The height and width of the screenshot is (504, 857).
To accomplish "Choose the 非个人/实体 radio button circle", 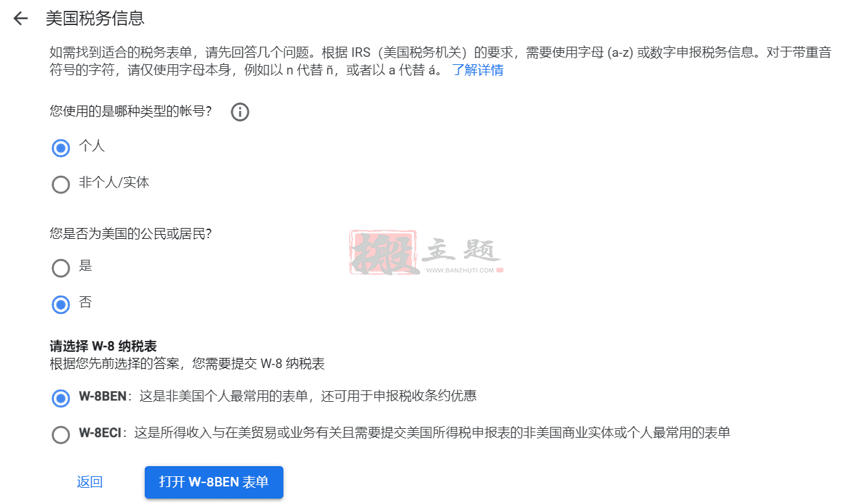I will pyautogui.click(x=61, y=184).
